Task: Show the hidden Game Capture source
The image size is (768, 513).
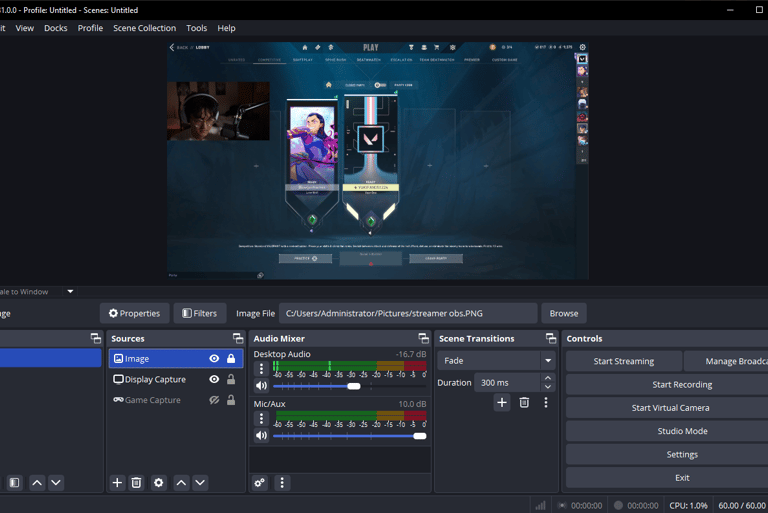Action: coord(214,400)
